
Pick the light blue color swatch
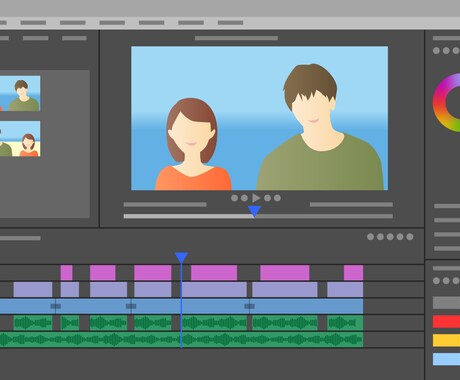[x=446, y=359]
